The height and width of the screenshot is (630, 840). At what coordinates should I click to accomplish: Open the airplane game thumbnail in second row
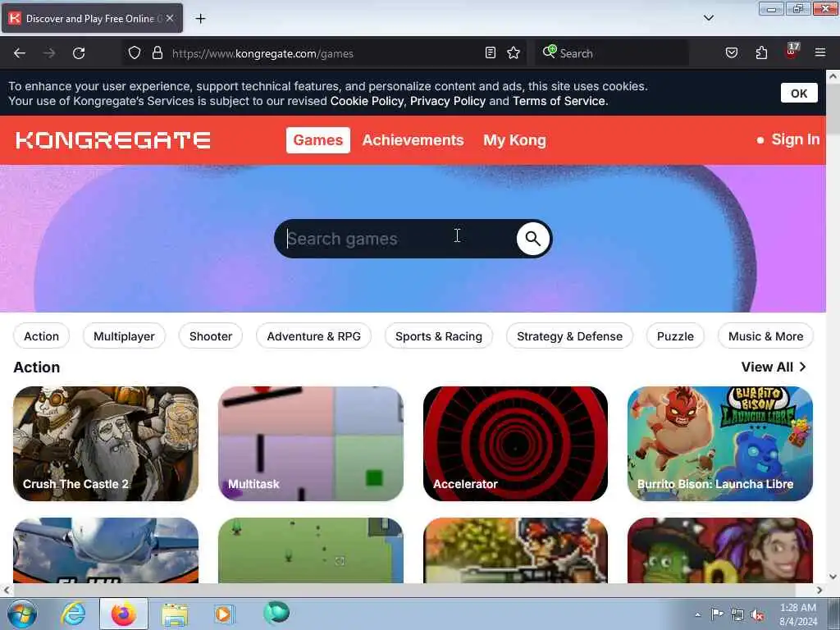click(106, 550)
